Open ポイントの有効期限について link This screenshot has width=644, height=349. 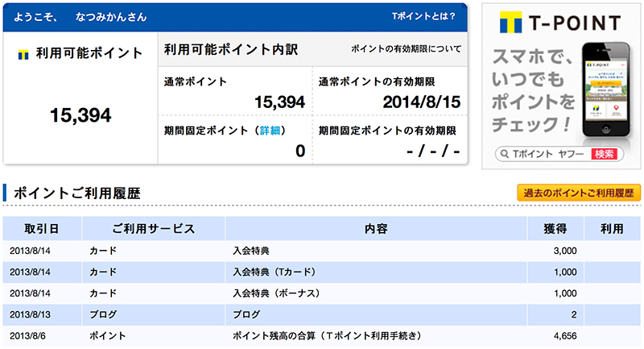tap(407, 49)
